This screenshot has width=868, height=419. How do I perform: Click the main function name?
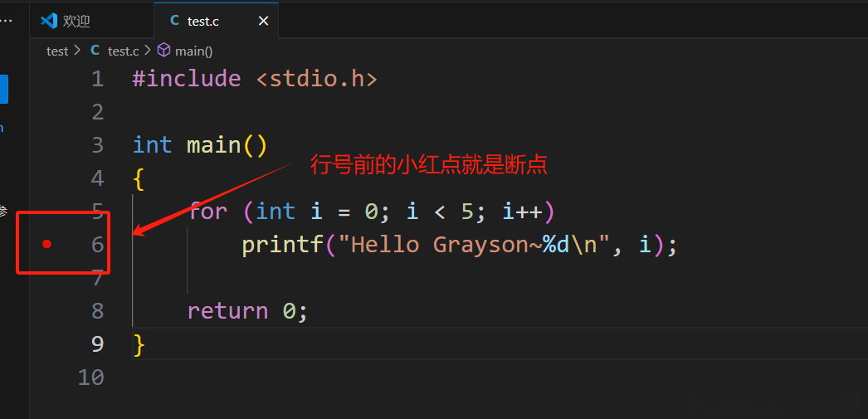tap(213, 145)
